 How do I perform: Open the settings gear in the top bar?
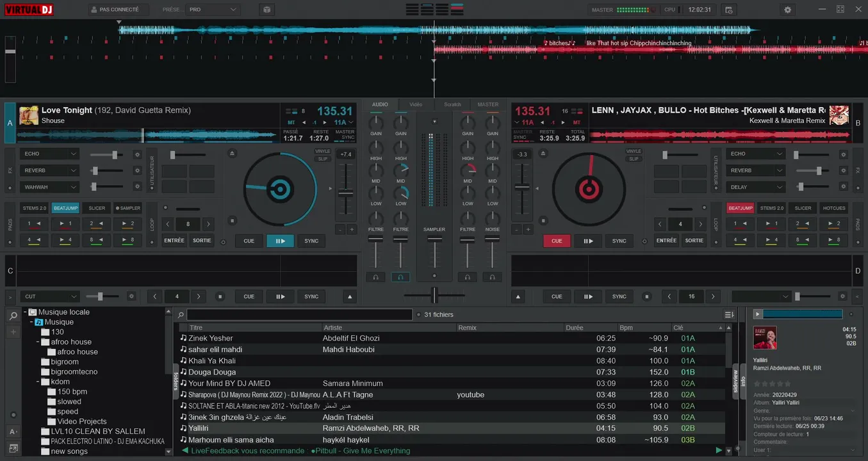click(788, 10)
